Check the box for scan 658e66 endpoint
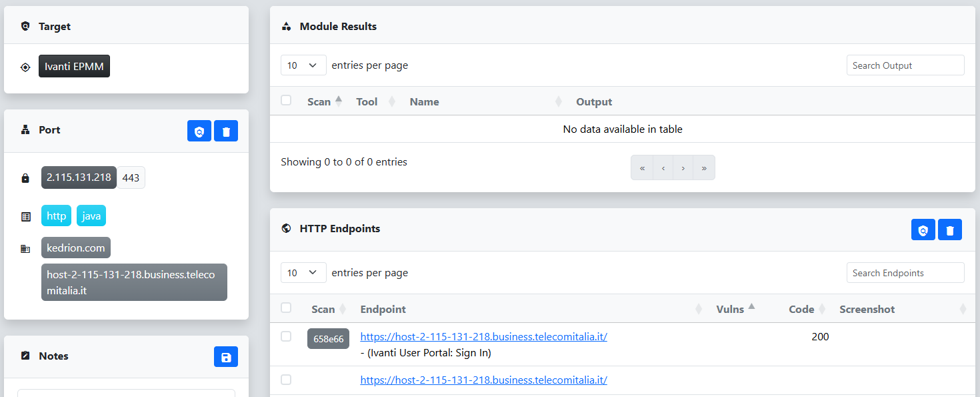The width and height of the screenshot is (980, 397). point(286,336)
